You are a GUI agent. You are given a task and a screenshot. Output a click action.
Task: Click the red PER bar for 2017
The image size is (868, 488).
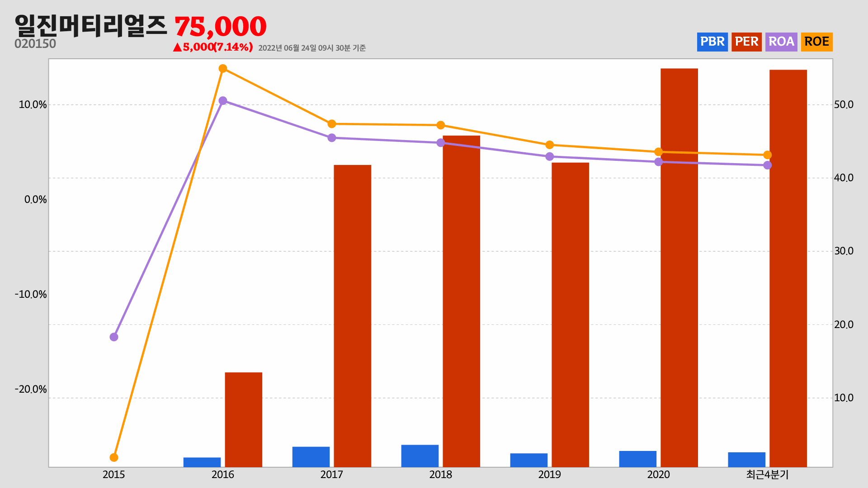(353, 315)
